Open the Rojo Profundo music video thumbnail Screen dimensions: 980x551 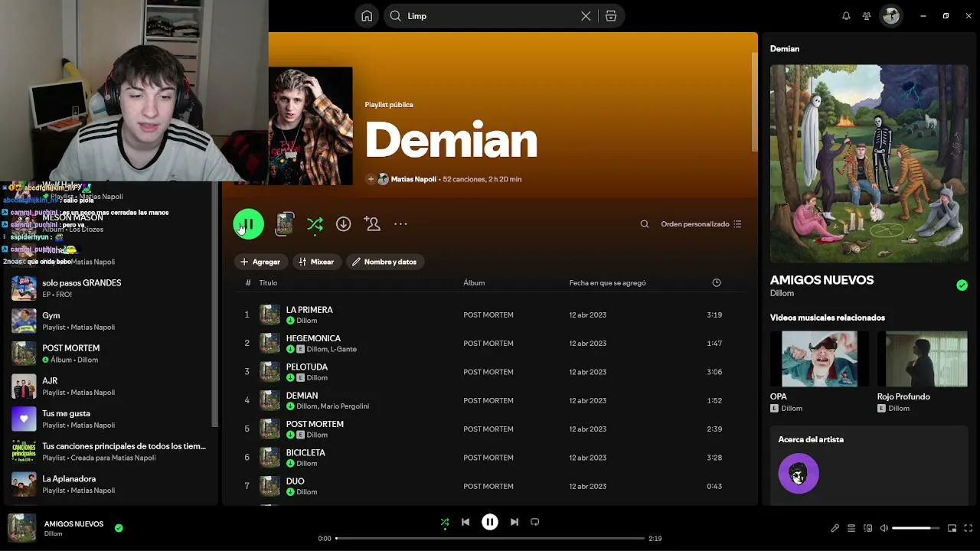click(923, 359)
